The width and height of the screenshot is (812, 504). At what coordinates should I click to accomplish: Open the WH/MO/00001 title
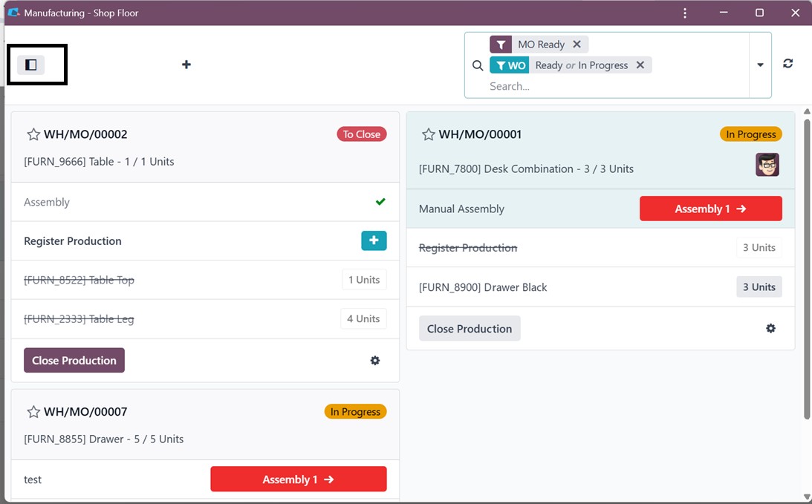point(480,134)
